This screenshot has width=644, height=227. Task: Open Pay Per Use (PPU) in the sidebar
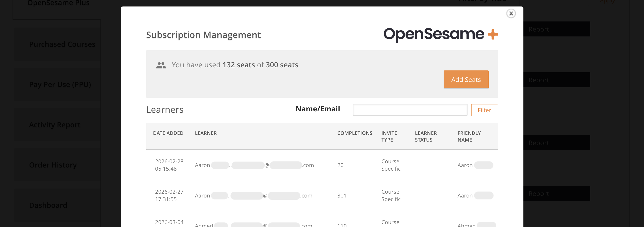(57, 84)
